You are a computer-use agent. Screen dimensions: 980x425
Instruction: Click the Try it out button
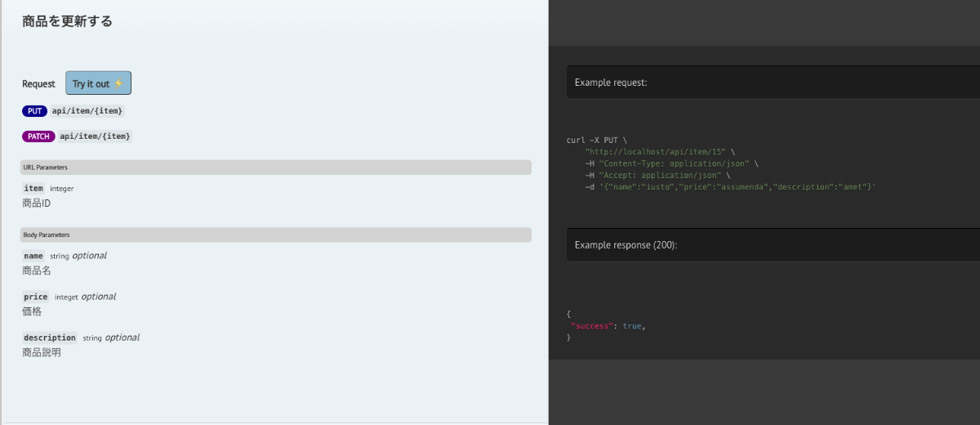tap(98, 83)
